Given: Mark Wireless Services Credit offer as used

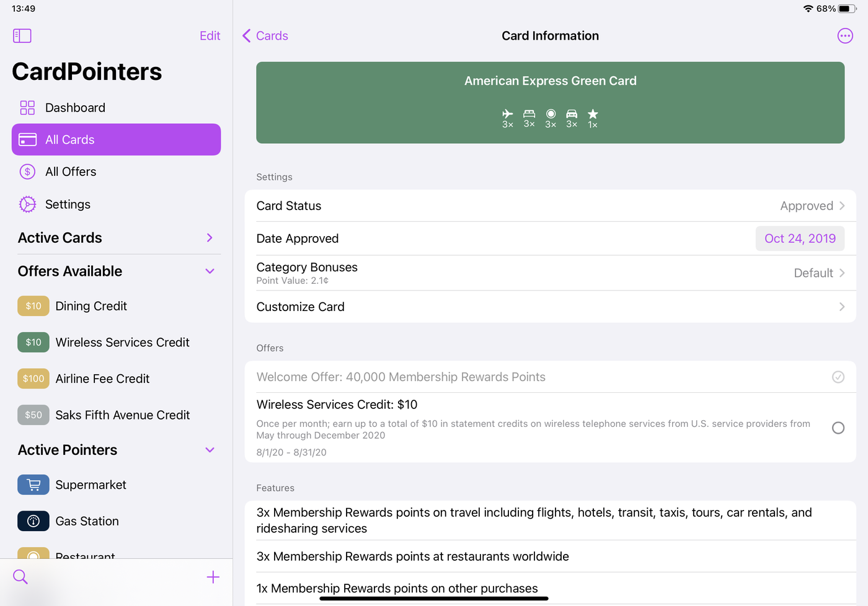Looking at the screenshot, I should tap(838, 428).
